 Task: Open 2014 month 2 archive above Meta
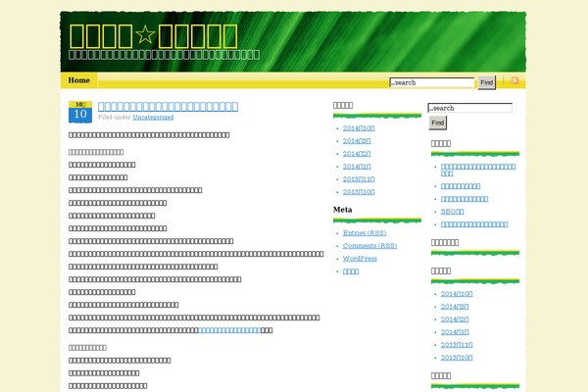click(x=357, y=154)
